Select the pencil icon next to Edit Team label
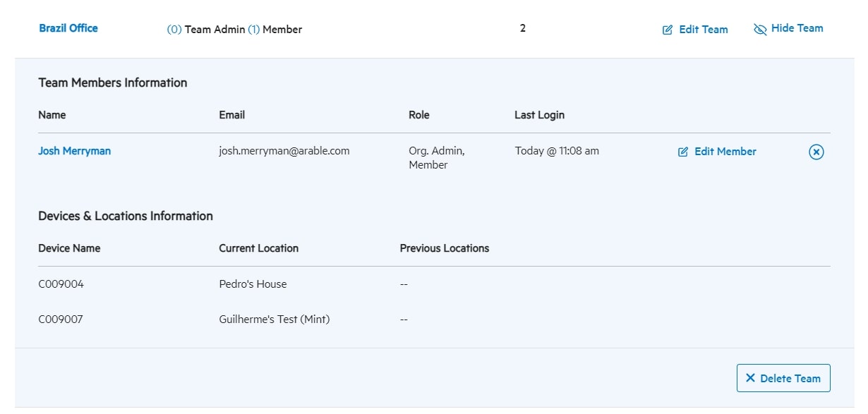Viewport: 868px width, 414px height. click(666, 30)
